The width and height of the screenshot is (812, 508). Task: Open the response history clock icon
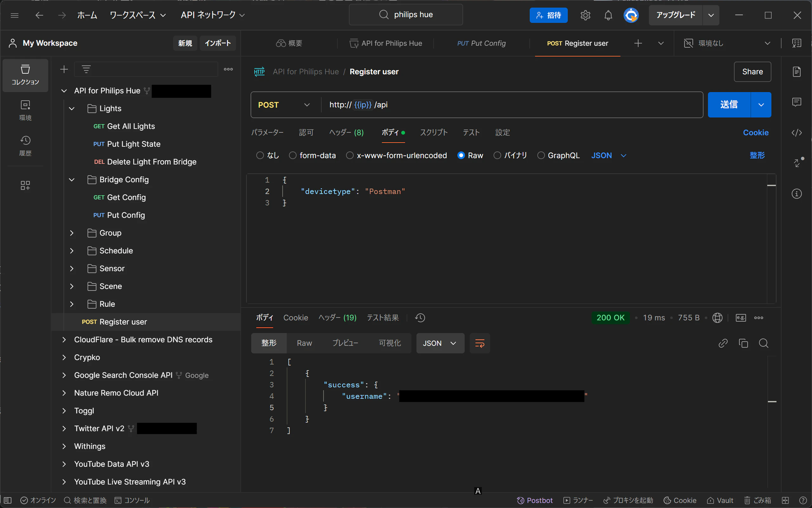click(x=420, y=318)
